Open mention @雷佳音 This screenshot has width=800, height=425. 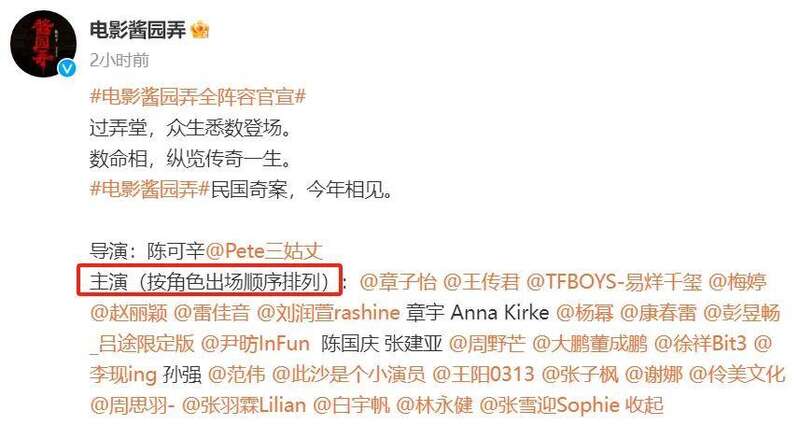[212, 312]
